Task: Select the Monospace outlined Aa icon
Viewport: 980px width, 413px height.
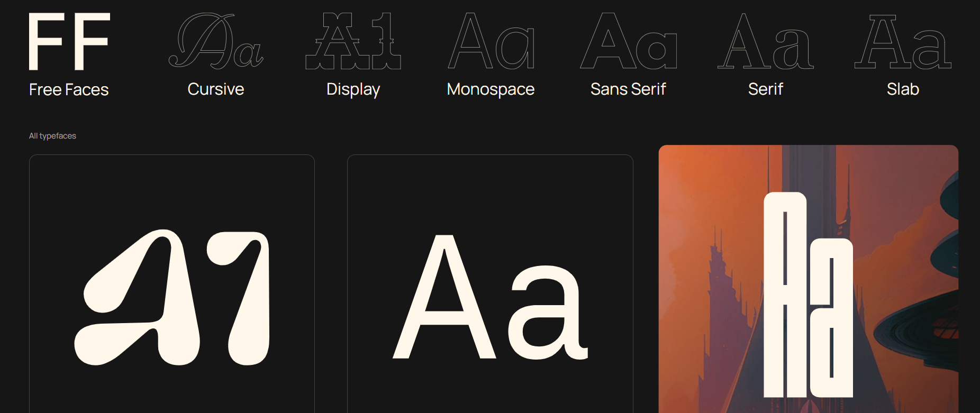Action: tap(491, 41)
